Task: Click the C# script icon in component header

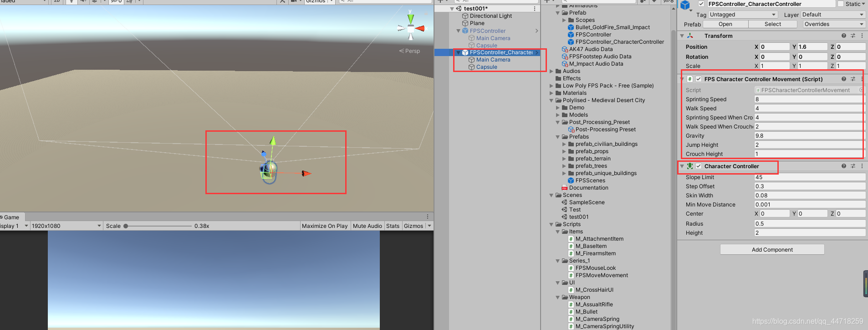Action: click(x=690, y=79)
